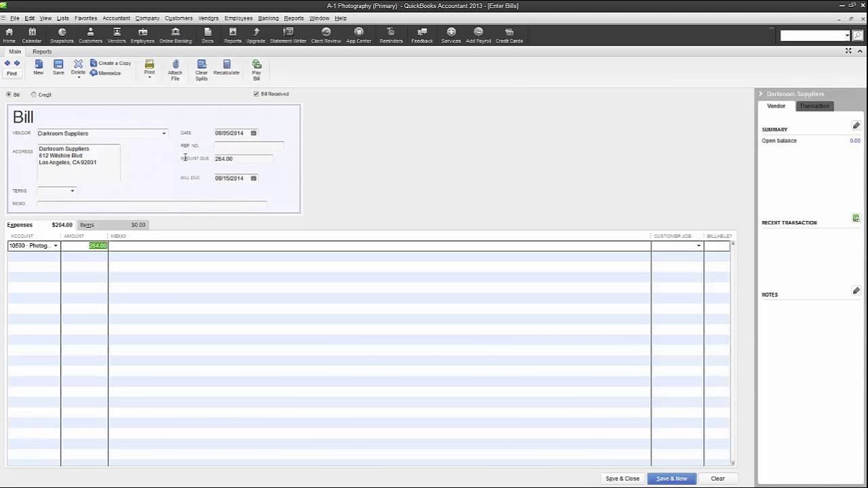Open the search box dropdown arrow
868x488 pixels.
[847, 36]
